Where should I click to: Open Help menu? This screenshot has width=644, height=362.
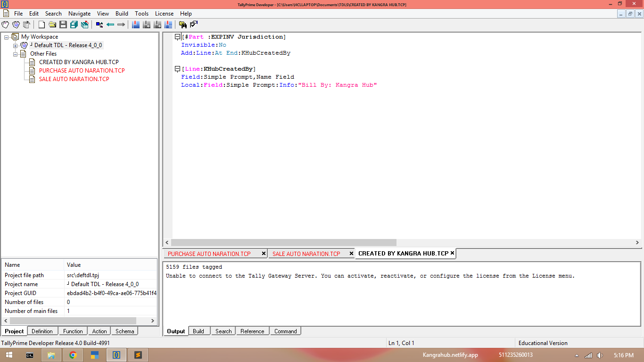186,14
